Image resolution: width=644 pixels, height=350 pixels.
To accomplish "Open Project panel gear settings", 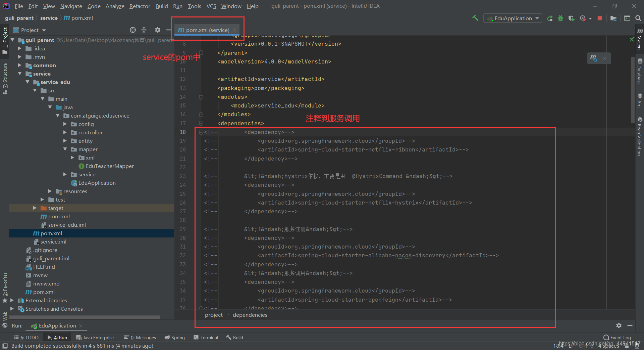I will click(158, 30).
